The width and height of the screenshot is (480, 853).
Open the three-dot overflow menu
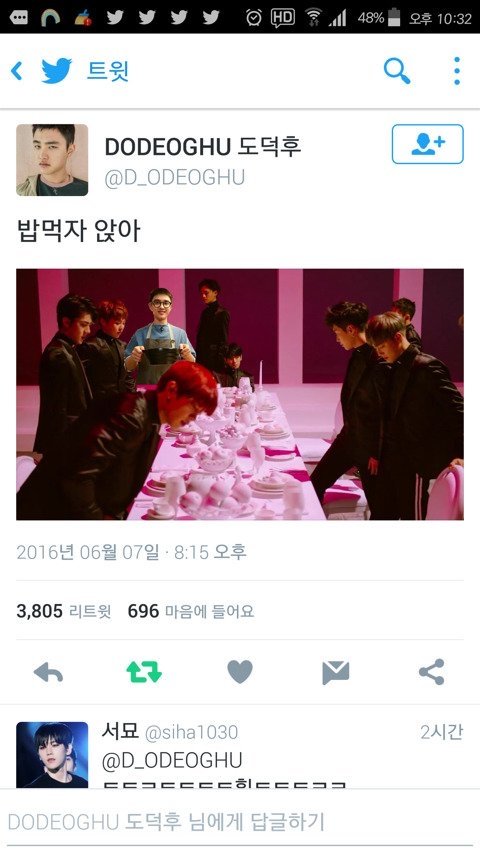[457, 71]
